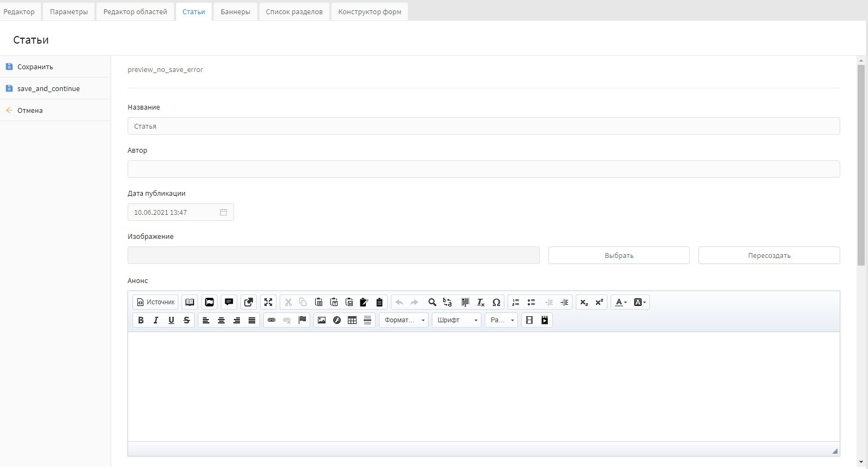Center align the text

tap(221, 320)
